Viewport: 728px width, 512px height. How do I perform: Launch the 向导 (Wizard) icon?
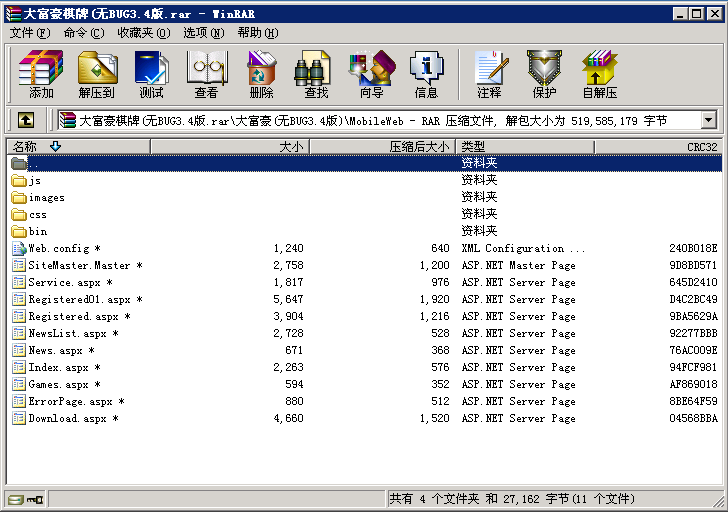click(371, 74)
